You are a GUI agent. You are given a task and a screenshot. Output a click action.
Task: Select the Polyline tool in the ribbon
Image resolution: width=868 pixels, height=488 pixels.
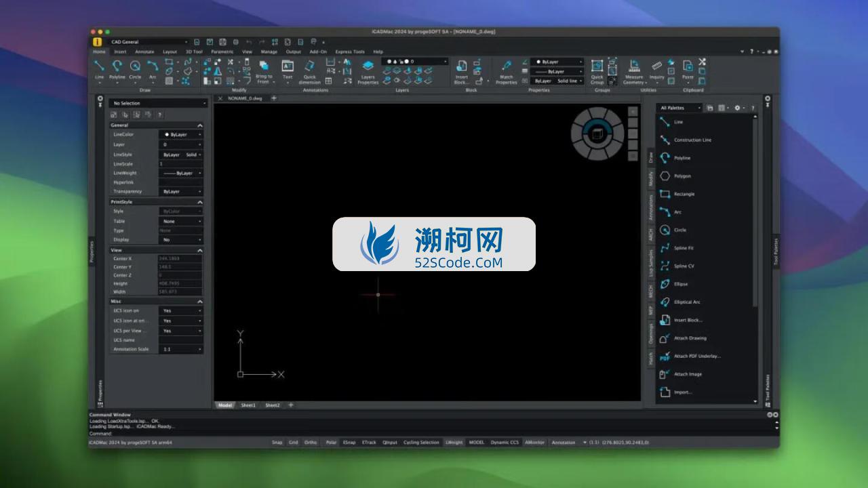click(x=117, y=69)
